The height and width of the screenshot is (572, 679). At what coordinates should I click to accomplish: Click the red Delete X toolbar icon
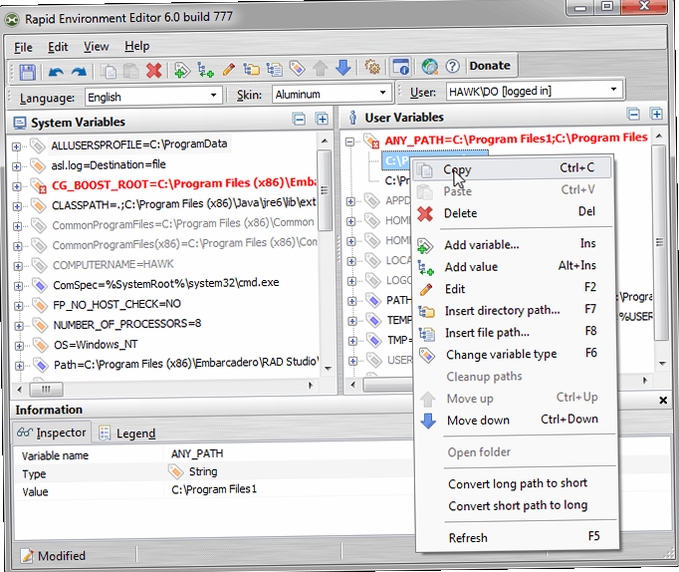tap(154, 71)
